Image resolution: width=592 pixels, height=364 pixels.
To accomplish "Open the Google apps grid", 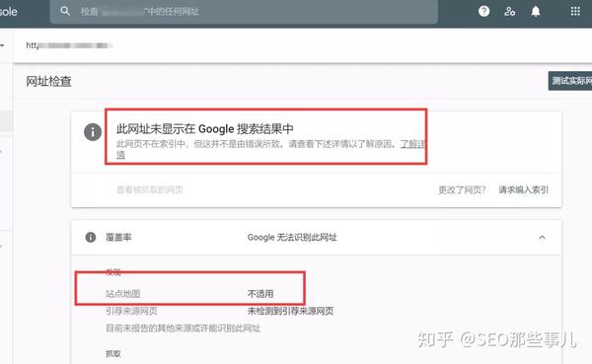I will (575, 11).
